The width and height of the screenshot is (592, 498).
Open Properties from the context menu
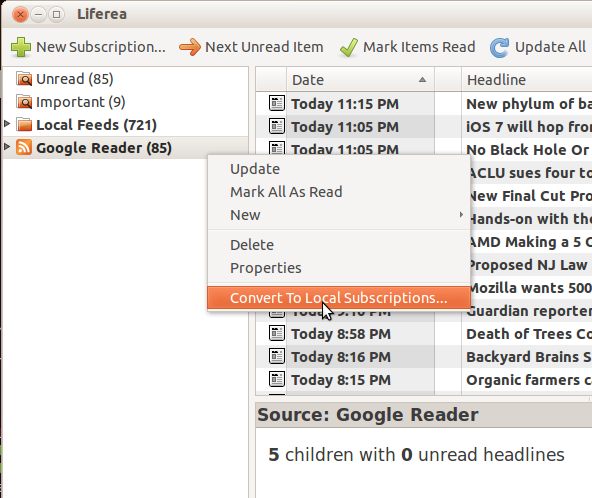click(266, 268)
